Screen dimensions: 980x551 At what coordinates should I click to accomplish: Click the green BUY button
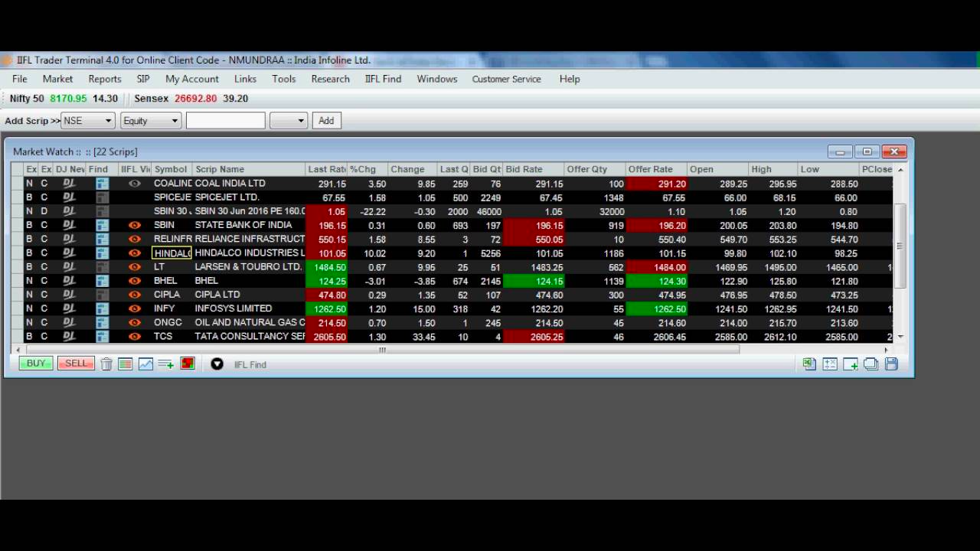point(36,364)
